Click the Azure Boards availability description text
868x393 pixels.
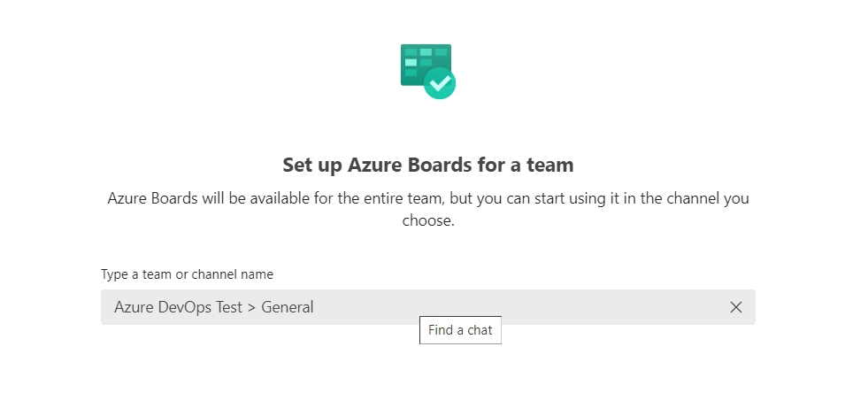(x=428, y=209)
